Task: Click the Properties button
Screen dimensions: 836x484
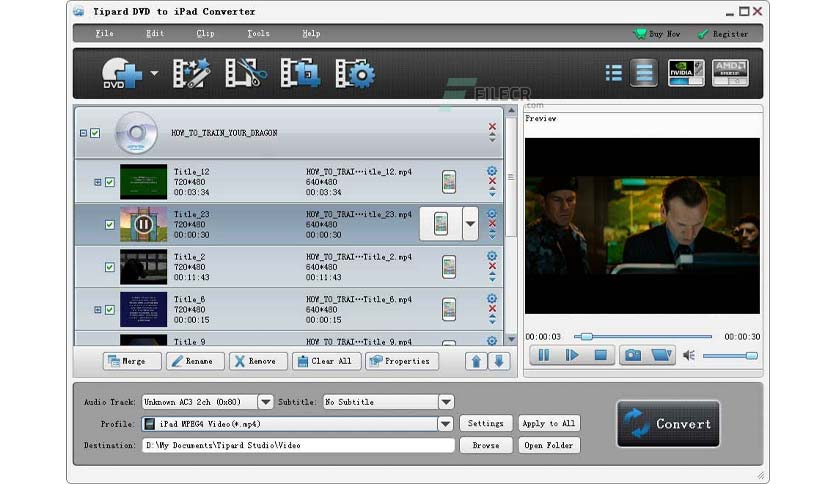Action: 402,361
